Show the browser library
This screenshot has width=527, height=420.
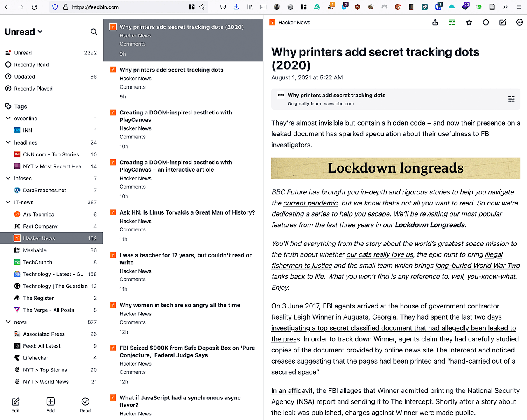pos(250,7)
